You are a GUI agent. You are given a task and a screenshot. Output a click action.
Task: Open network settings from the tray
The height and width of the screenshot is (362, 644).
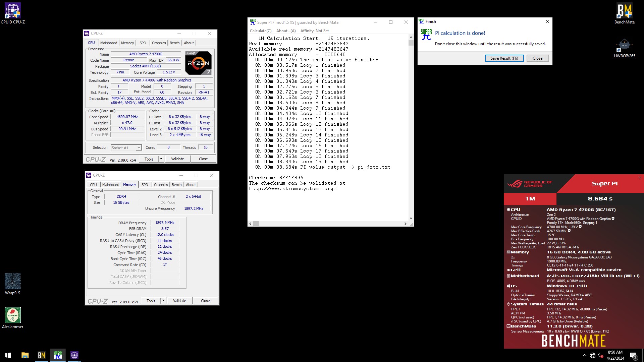point(593,355)
